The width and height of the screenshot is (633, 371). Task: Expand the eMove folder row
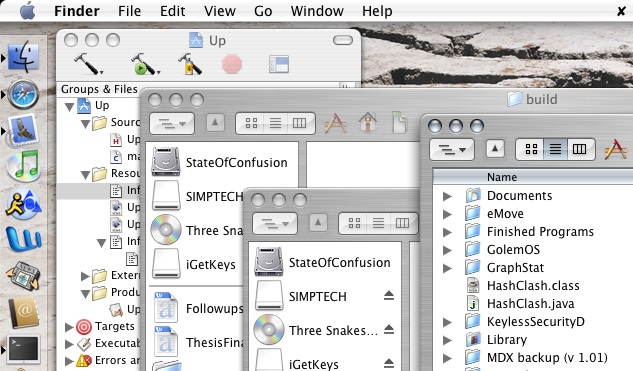coord(447,214)
